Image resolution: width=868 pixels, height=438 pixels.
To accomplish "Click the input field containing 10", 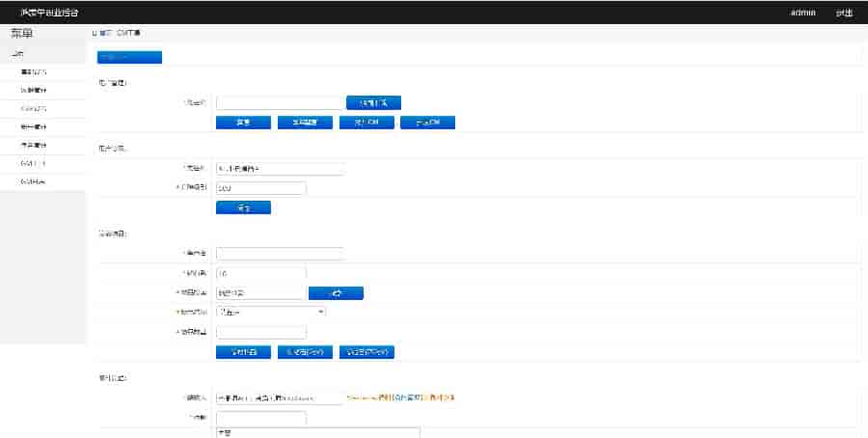I will pyautogui.click(x=261, y=273).
